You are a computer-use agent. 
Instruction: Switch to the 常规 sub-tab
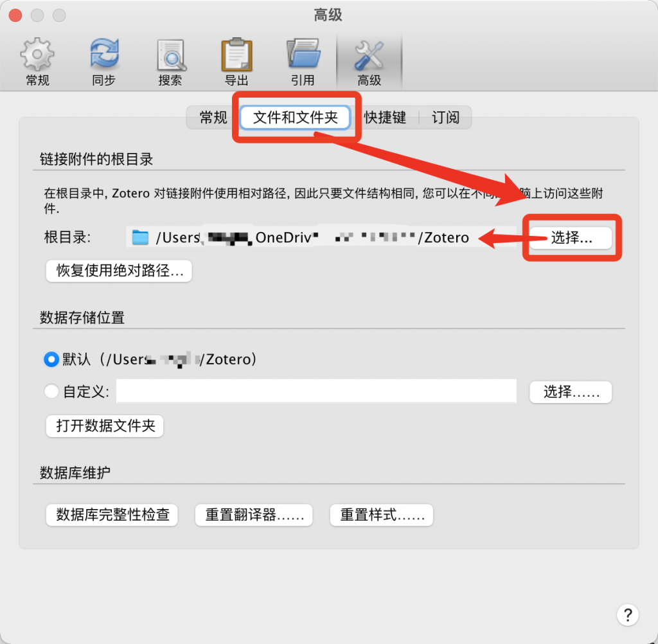pyautogui.click(x=213, y=117)
